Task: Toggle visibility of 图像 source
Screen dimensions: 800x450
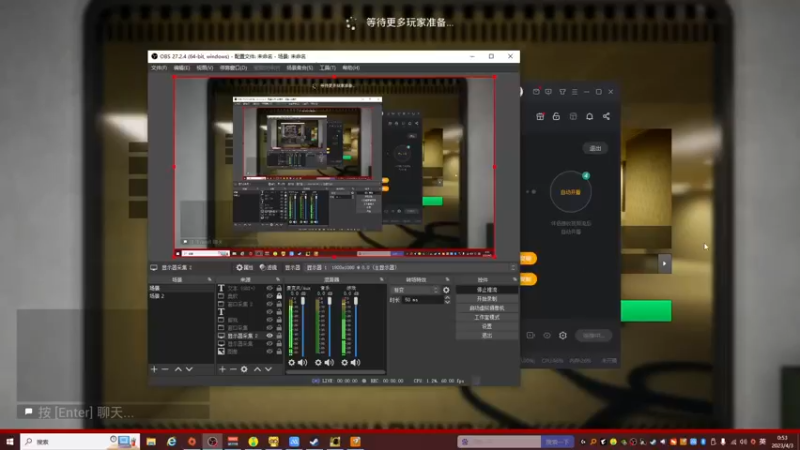Action: (269, 352)
